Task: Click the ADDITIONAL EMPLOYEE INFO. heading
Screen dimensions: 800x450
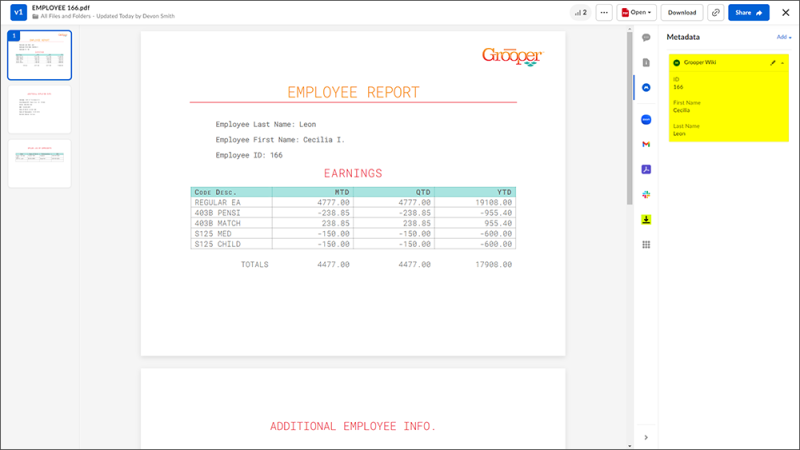Action: 353,427
